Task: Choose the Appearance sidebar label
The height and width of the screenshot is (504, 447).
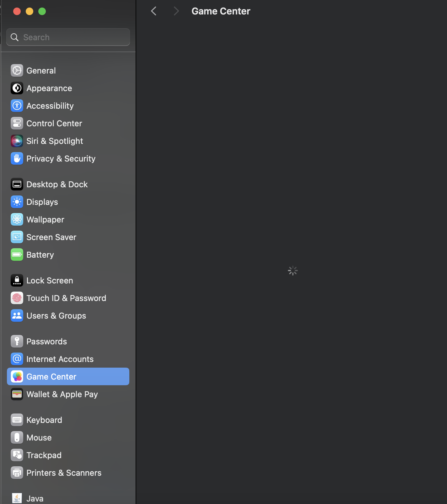Action: pos(49,88)
